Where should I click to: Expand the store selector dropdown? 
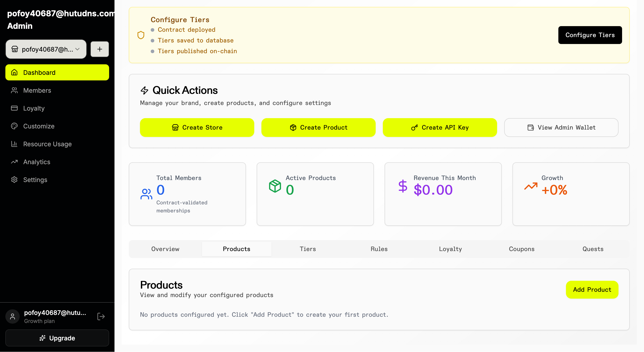[46, 49]
